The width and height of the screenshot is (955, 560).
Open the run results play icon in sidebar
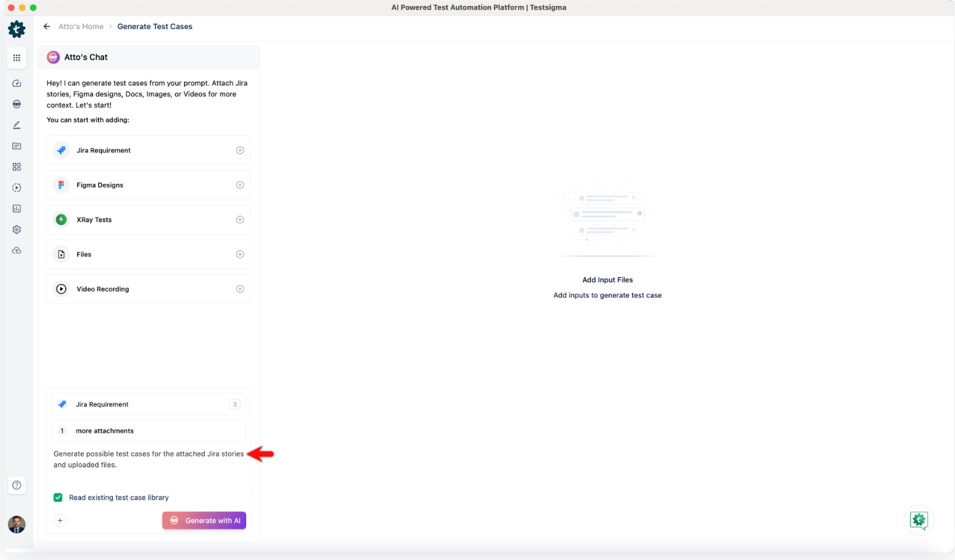point(17,188)
